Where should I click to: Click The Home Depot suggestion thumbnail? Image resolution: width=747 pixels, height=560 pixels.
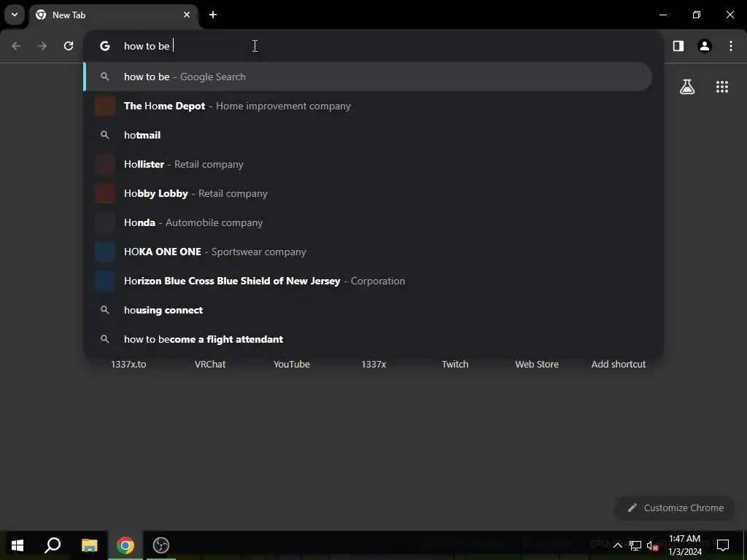[x=105, y=106]
